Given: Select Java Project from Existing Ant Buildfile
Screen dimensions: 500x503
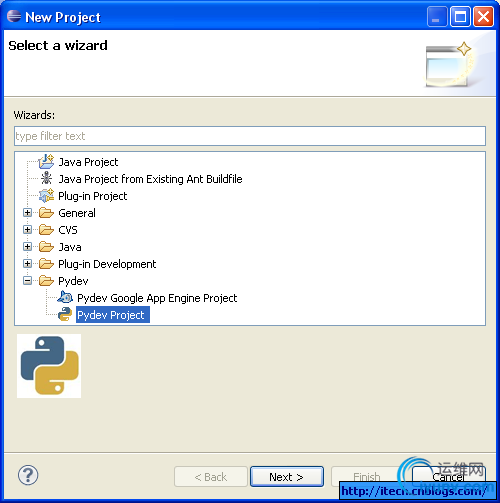Looking at the screenshot, I should click(150, 179).
